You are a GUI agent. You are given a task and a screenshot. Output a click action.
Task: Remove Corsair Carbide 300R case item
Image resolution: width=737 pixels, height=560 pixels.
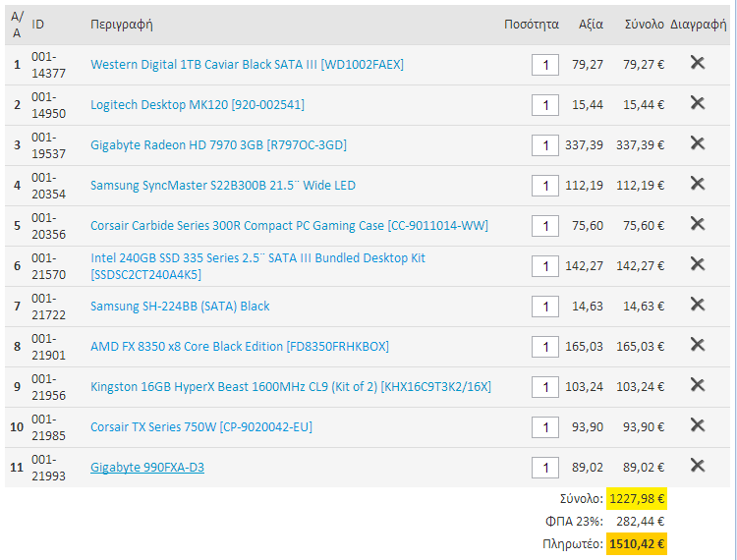tap(698, 224)
